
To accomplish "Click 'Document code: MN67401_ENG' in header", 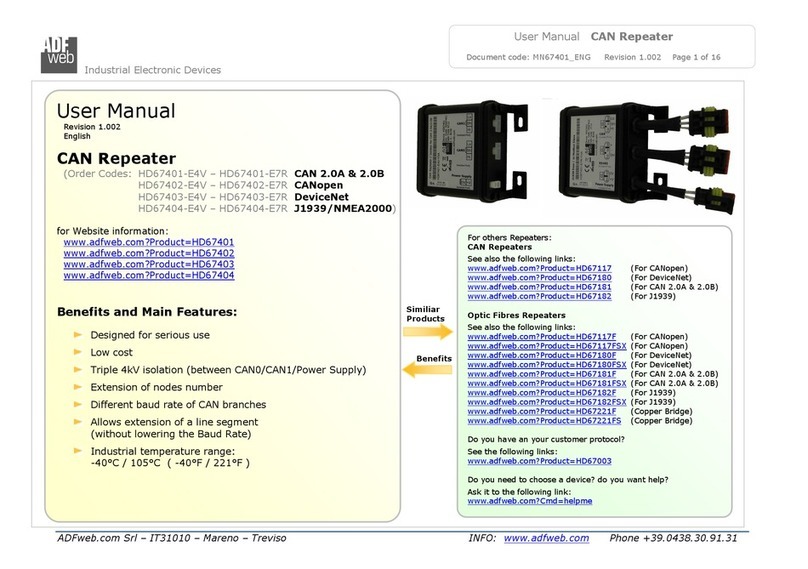I will [528, 57].
